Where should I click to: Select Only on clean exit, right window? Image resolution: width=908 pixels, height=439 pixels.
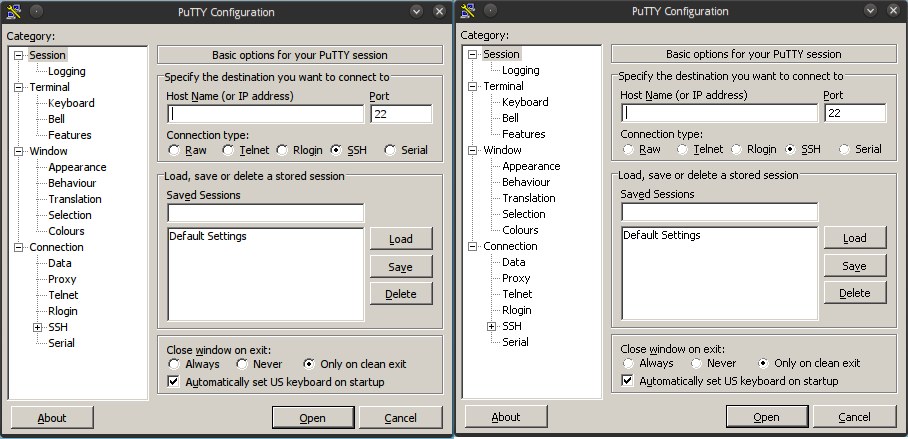coord(763,363)
